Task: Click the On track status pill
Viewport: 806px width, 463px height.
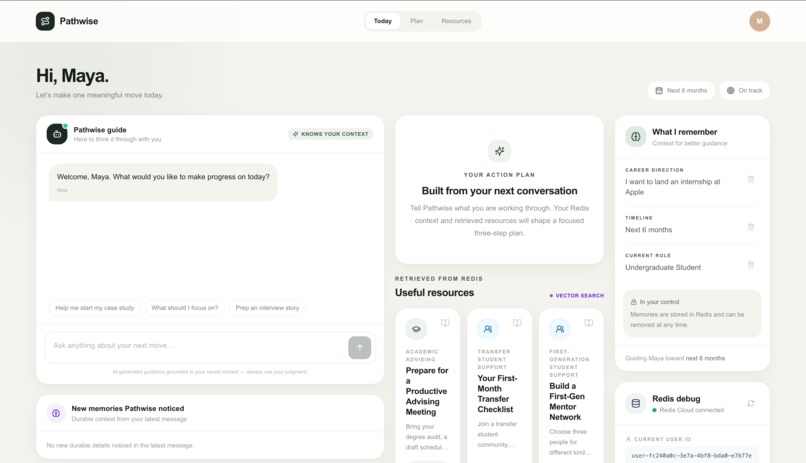Action: [x=744, y=90]
